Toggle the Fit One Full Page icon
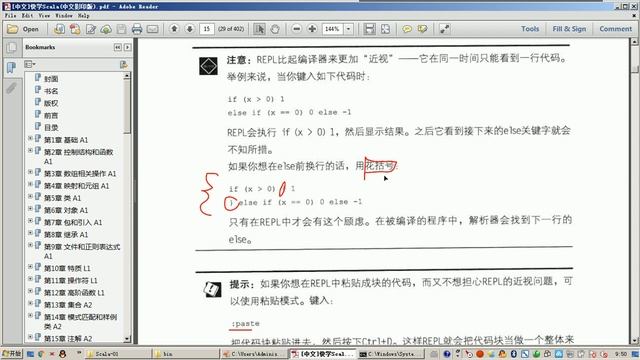 [385, 29]
